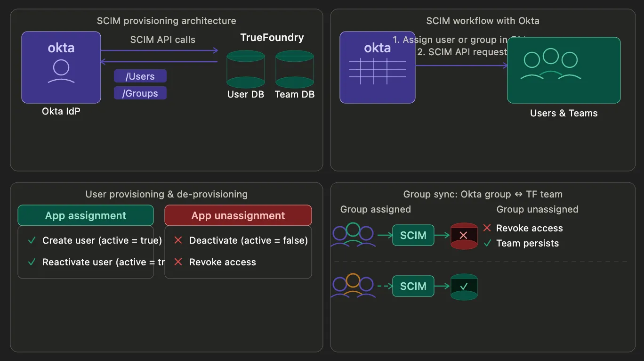Click the Team DB cylinder icon

tap(295, 69)
